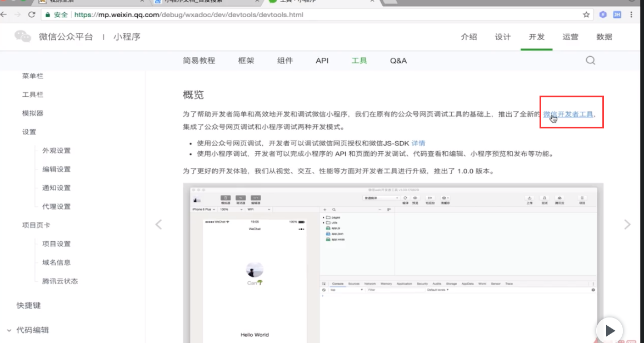644x343 pixels.
Task: Select the 开发 top navigation item
Action: tap(536, 37)
